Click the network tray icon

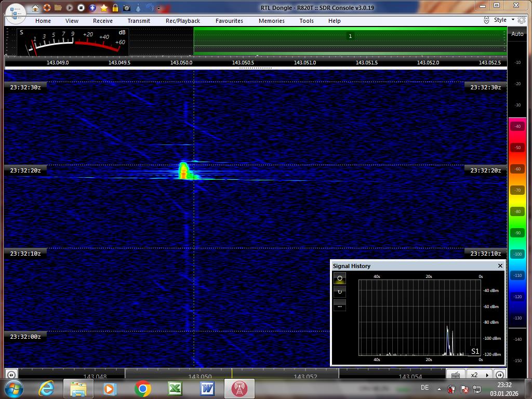pos(477,389)
